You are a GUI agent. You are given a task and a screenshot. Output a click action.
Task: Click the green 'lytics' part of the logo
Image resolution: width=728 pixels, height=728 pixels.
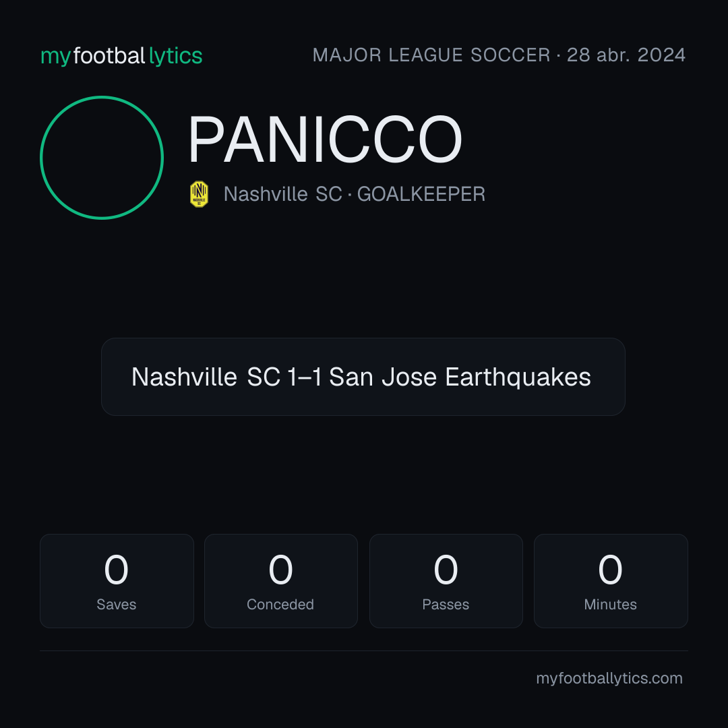(175, 56)
